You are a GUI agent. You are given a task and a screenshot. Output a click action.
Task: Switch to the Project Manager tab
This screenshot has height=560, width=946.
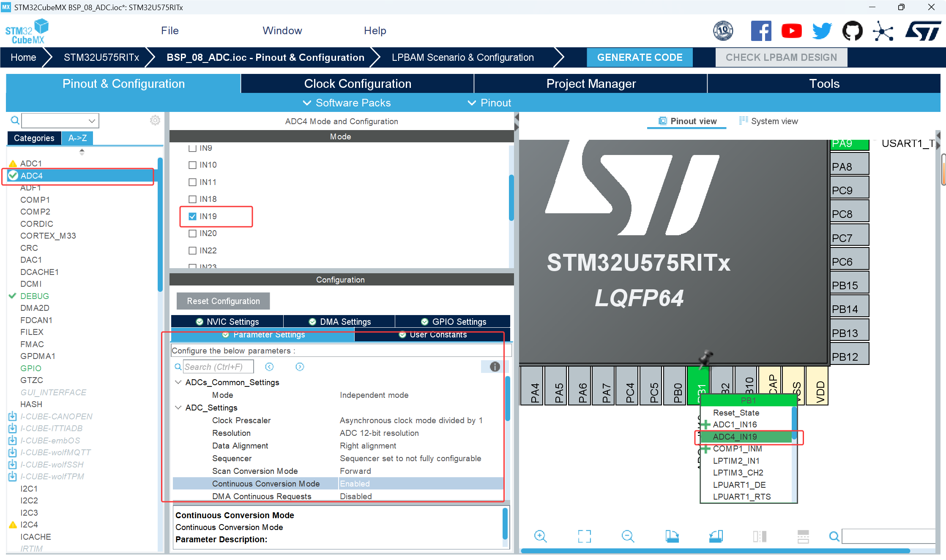click(x=591, y=84)
